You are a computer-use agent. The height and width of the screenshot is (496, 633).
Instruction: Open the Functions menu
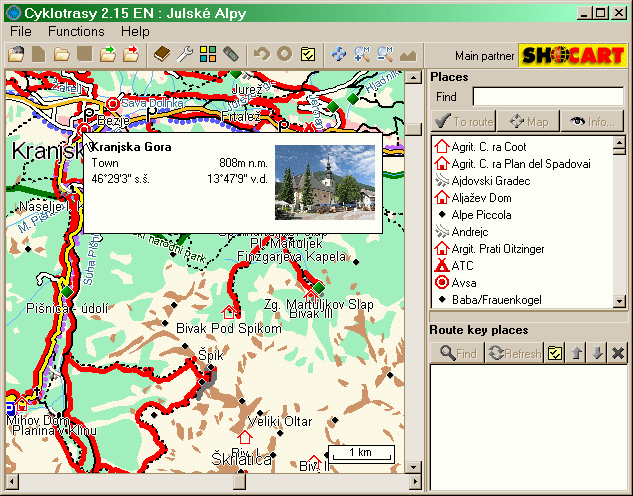(76, 31)
